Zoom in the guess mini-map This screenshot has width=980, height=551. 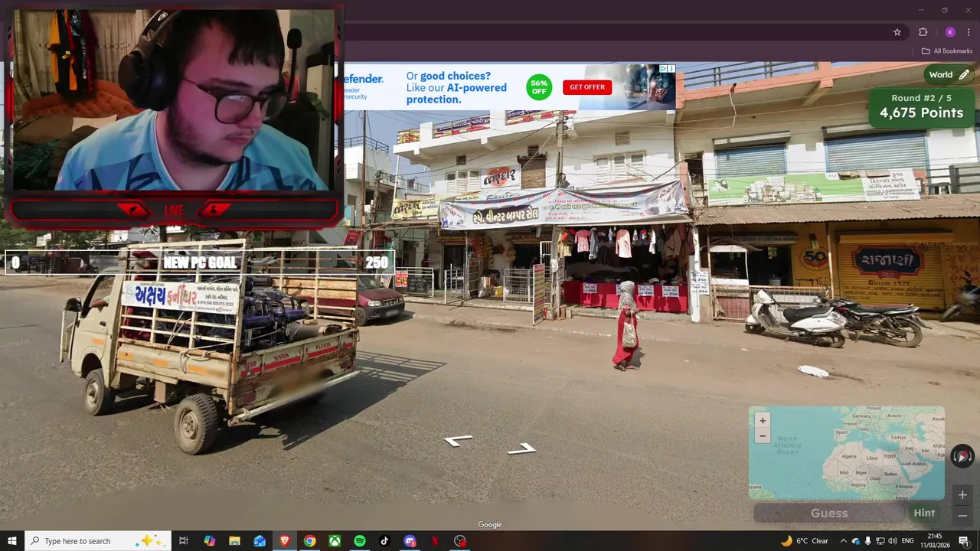[762, 421]
